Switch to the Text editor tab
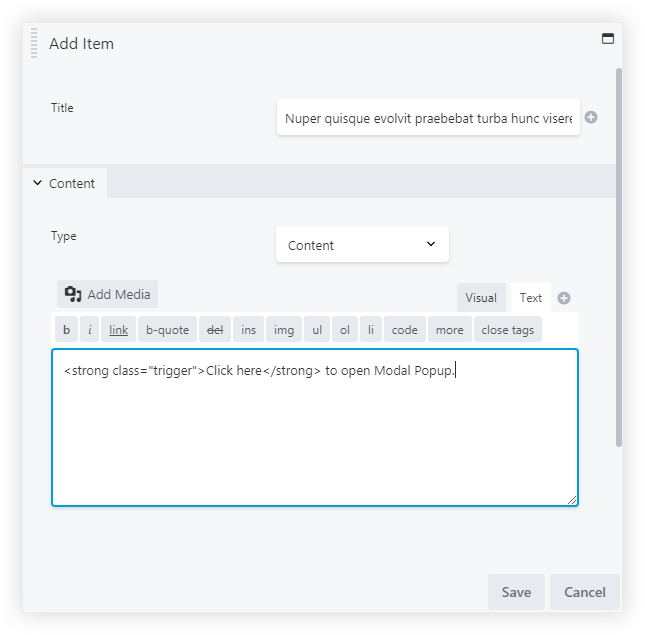Viewport: 645px width, 635px height. 531,298
